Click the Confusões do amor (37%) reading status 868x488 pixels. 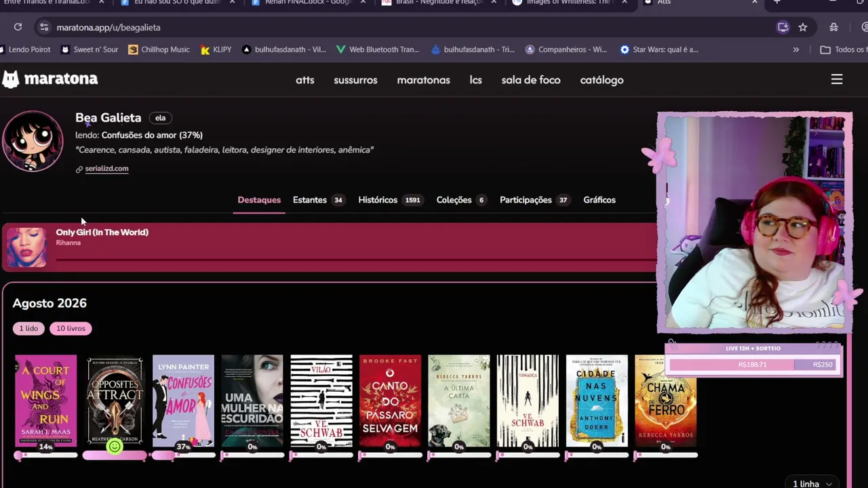coord(152,135)
